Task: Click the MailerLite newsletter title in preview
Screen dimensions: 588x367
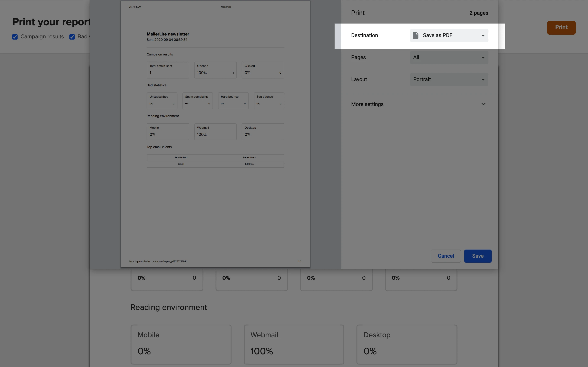Action: [168, 34]
